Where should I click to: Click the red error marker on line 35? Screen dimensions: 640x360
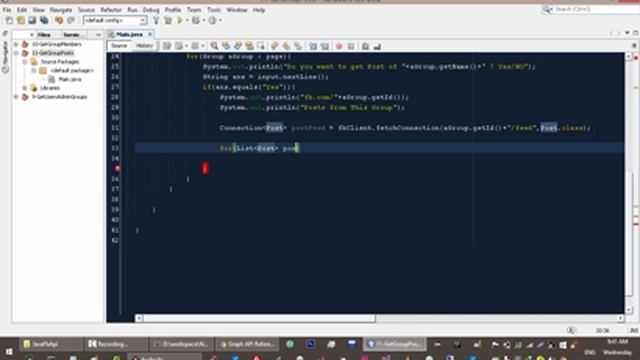click(x=118, y=168)
